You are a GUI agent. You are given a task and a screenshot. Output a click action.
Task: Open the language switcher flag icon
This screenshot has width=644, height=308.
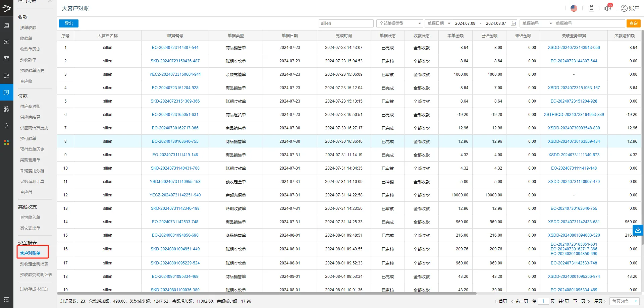click(x=574, y=8)
